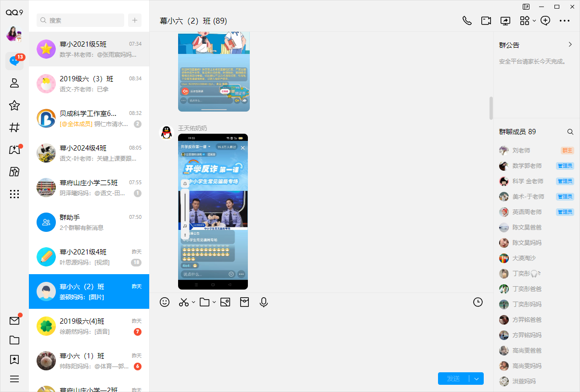Click the voice message microphone icon
The image size is (580, 392).
[x=264, y=302]
